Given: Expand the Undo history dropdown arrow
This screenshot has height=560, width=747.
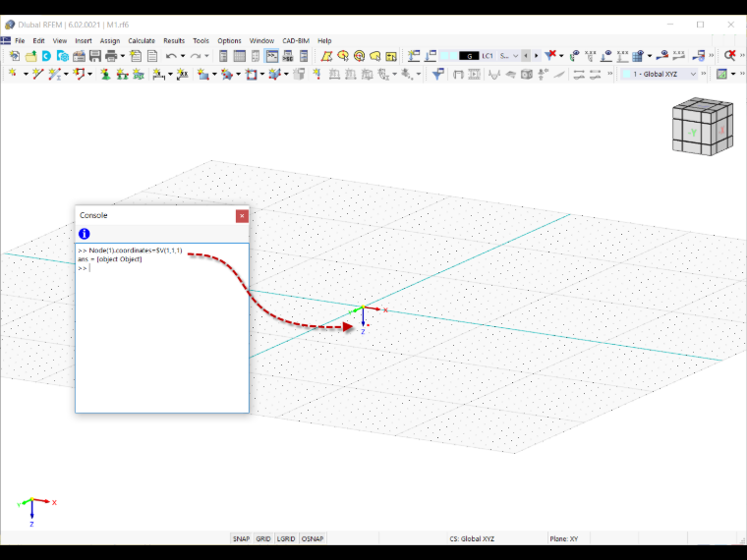Looking at the screenshot, I should 183,56.
